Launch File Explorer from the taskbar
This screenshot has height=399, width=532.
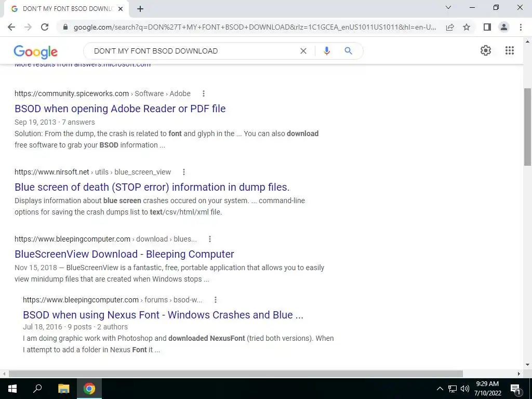point(63,389)
